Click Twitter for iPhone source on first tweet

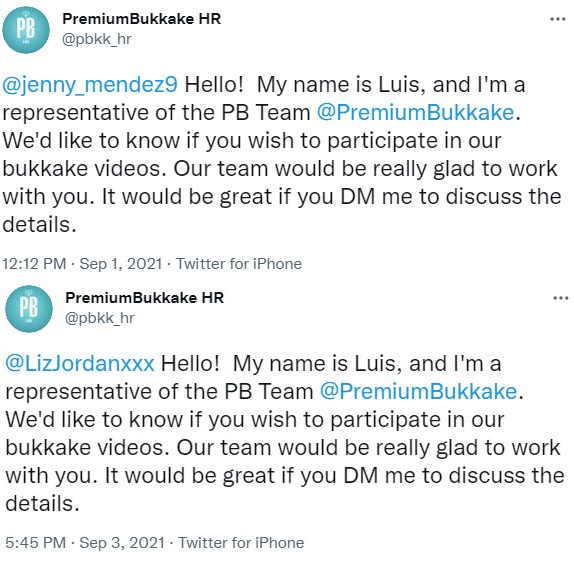click(x=239, y=264)
